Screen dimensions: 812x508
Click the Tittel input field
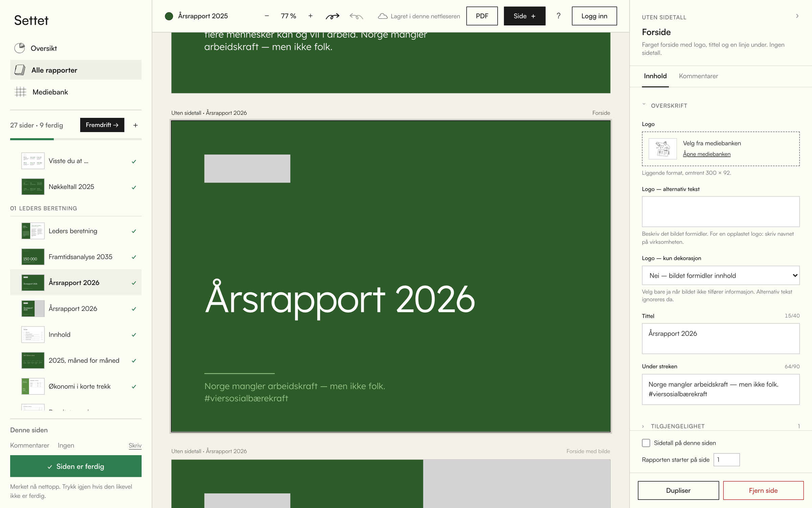pos(721,338)
